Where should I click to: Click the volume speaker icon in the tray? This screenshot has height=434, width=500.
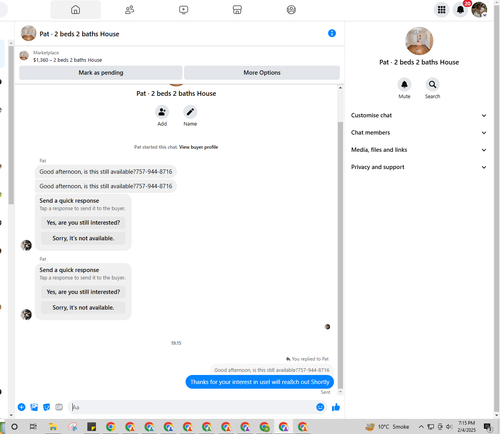(449, 427)
